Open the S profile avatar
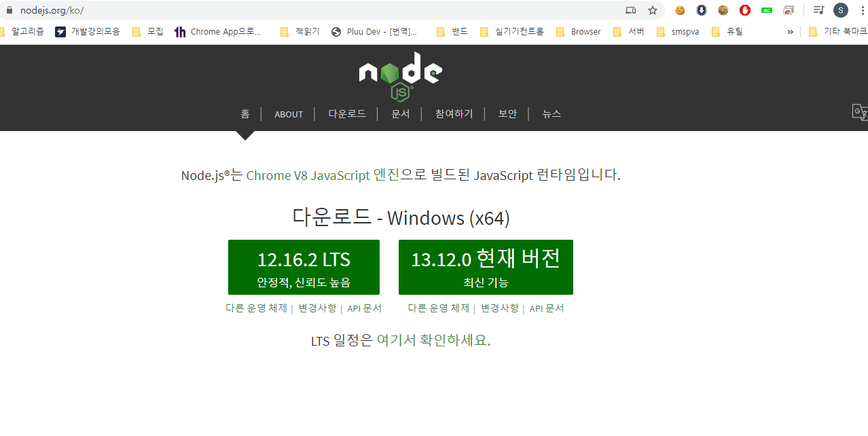The width and height of the screenshot is (868, 436). pyautogui.click(x=841, y=10)
